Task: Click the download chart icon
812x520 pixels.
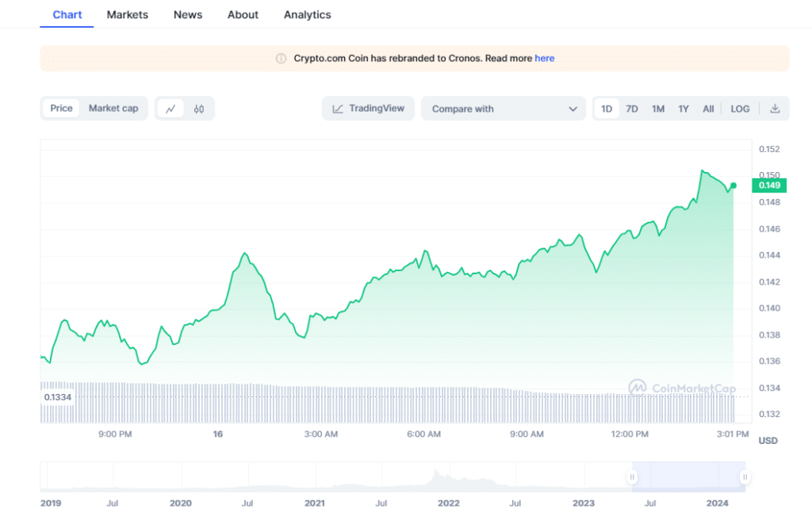Action: pyautogui.click(x=775, y=109)
